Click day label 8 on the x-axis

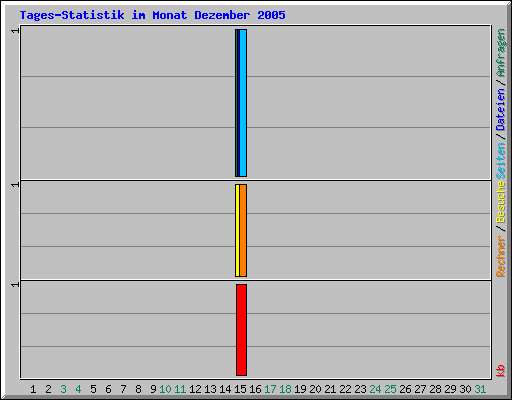coord(138,389)
